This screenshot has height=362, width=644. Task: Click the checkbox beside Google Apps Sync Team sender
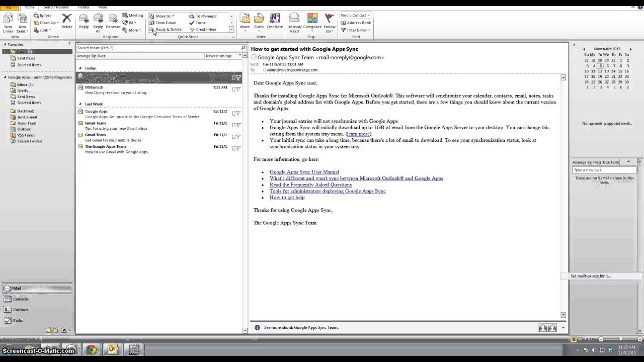pos(254,57)
